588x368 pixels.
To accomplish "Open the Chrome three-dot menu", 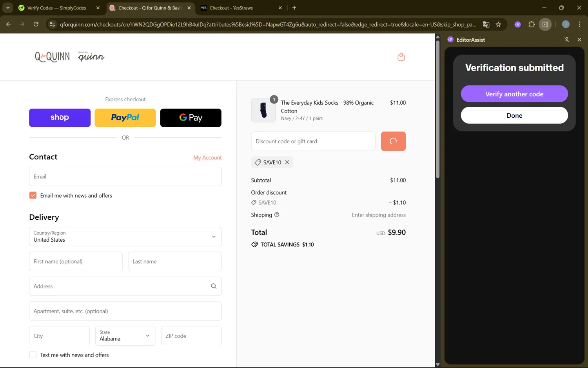I will click(x=579, y=24).
